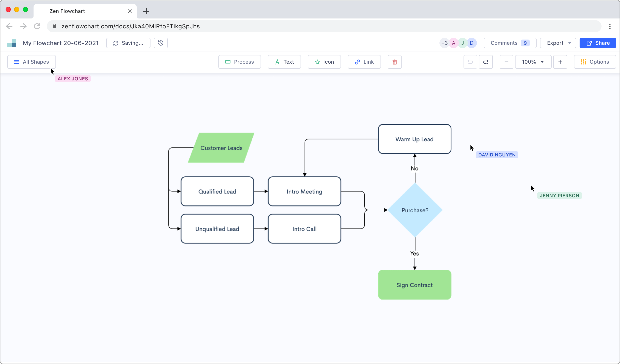Screen dimensions: 620x364
Task: Click the undo arrow icon
Action: 470,62
